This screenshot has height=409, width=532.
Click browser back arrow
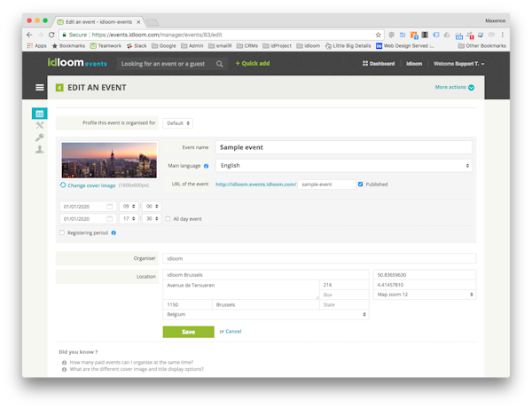point(29,35)
